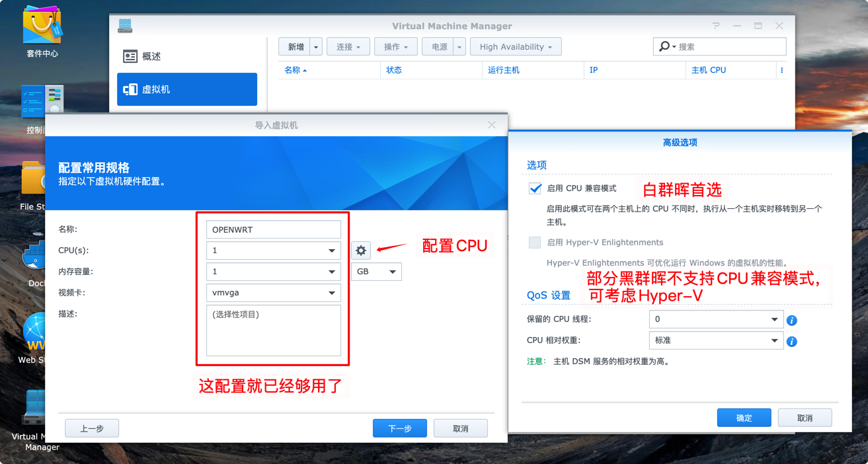This screenshot has width=868, height=464.
Task: Open the High Availability menu
Action: [516, 47]
